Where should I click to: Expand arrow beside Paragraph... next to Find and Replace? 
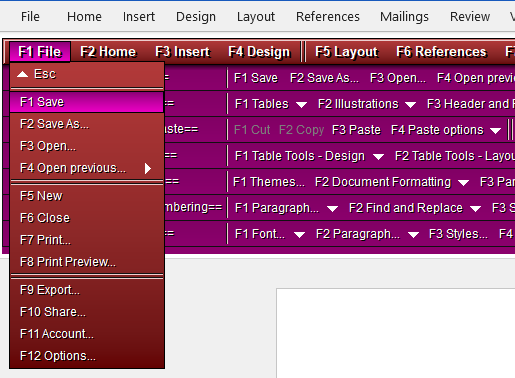coord(332,209)
